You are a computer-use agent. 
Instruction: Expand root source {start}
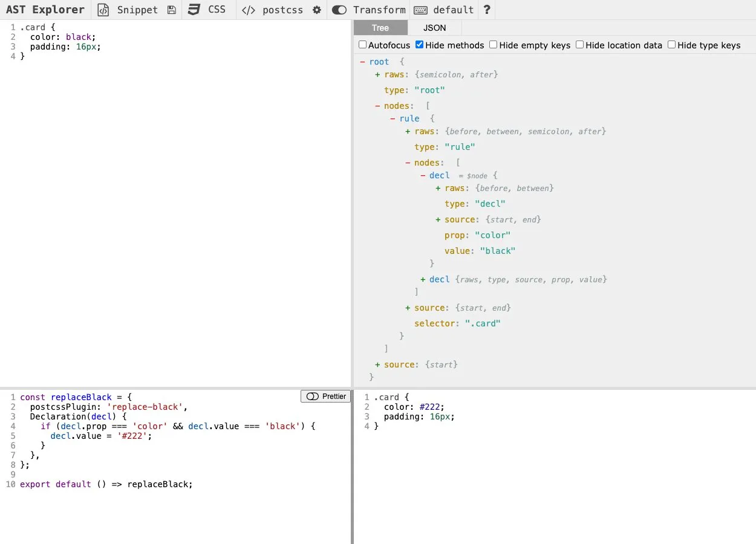pyautogui.click(x=377, y=364)
